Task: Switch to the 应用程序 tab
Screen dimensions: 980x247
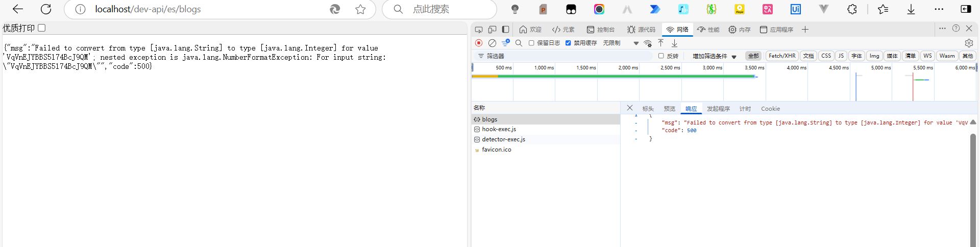Action: [x=776, y=30]
